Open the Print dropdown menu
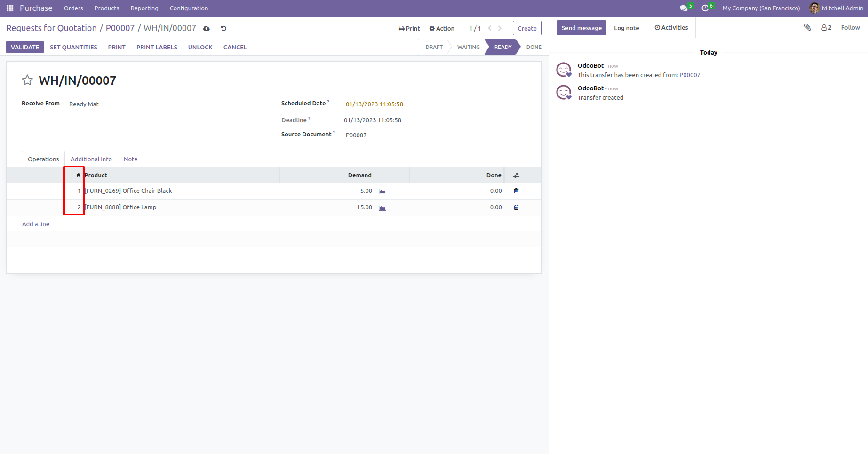This screenshot has width=868, height=454. pyautogui.click(x=409, y=28)
